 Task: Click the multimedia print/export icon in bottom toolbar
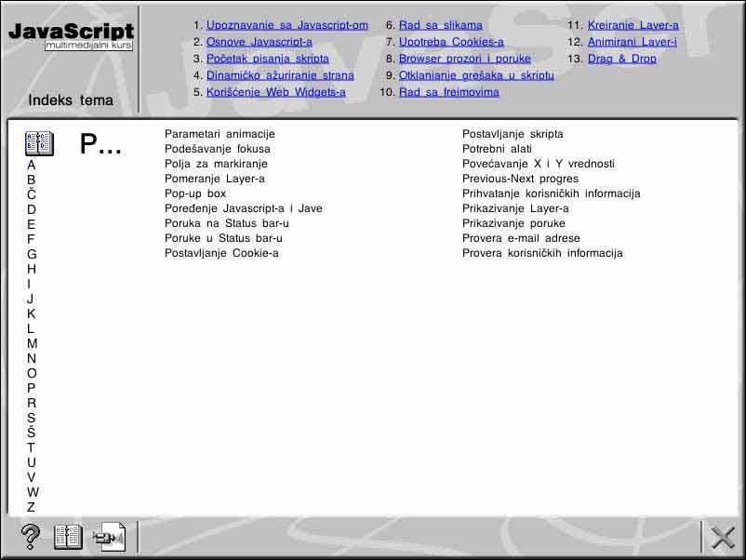tap(110, 537)
